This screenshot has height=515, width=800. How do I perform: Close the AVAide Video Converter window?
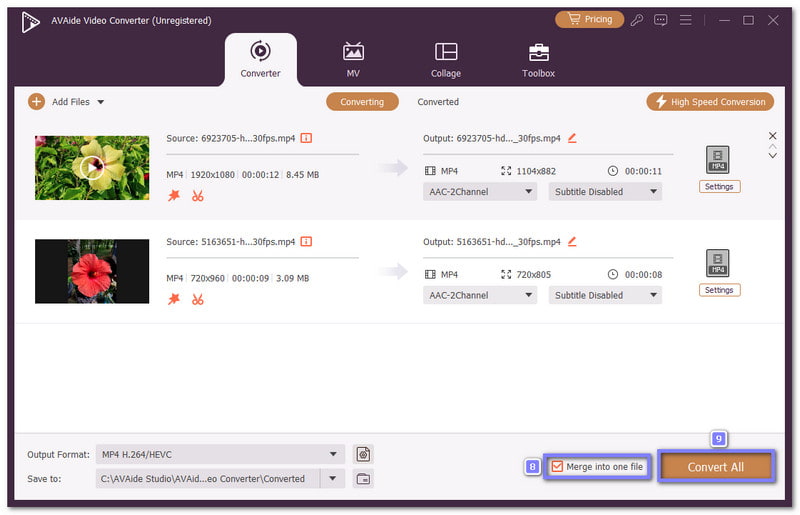pyautogui.click(x=773, y=20)
